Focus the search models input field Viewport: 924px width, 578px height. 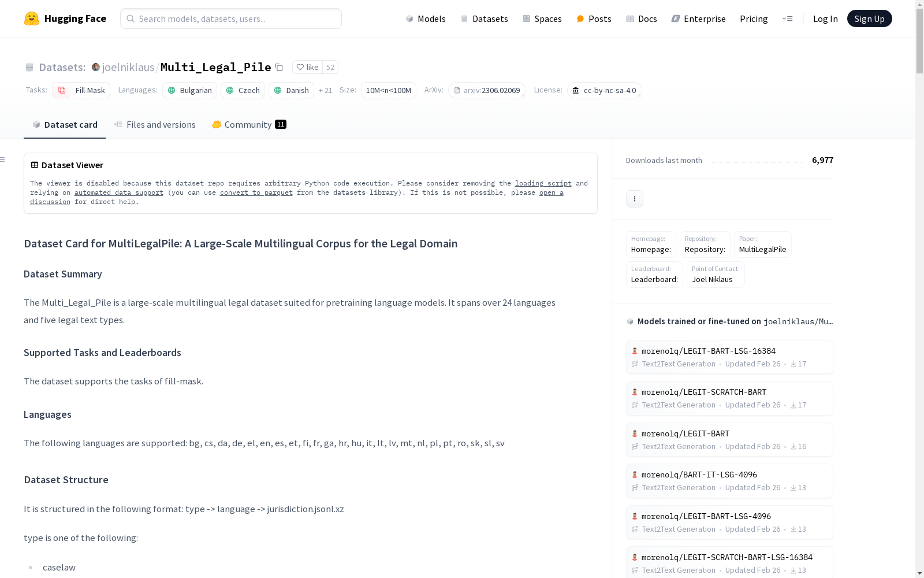pos(231,18)
